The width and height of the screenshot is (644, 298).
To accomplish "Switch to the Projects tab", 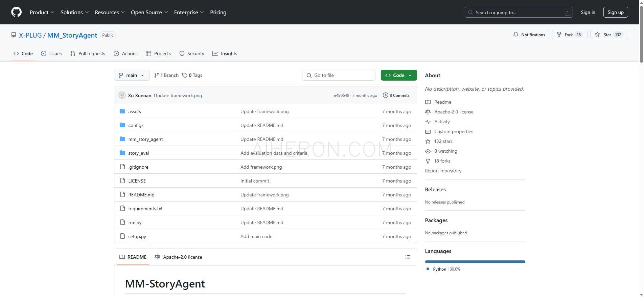I will coord(158,54).
